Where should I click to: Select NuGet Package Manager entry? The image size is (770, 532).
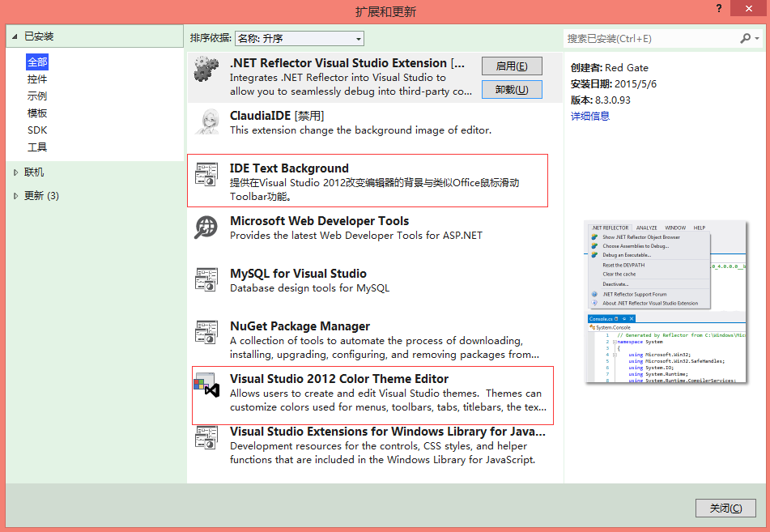375,339
